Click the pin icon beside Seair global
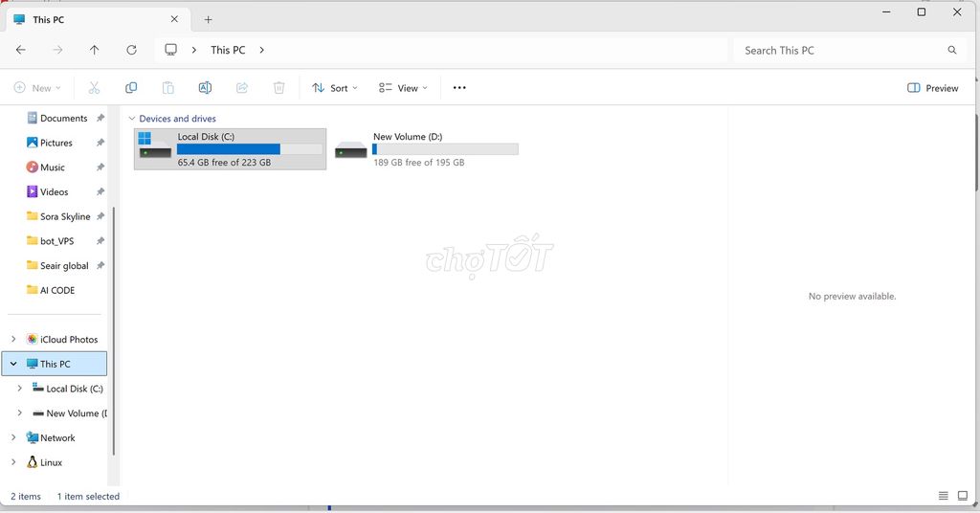This screenshot has height=513, width=980. point(100,265)
